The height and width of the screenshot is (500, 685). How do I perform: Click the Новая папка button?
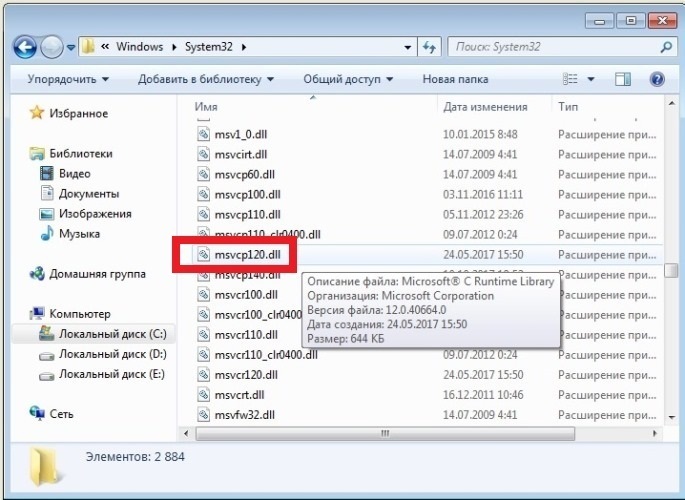pyautogui.click(x=456, y=79)
